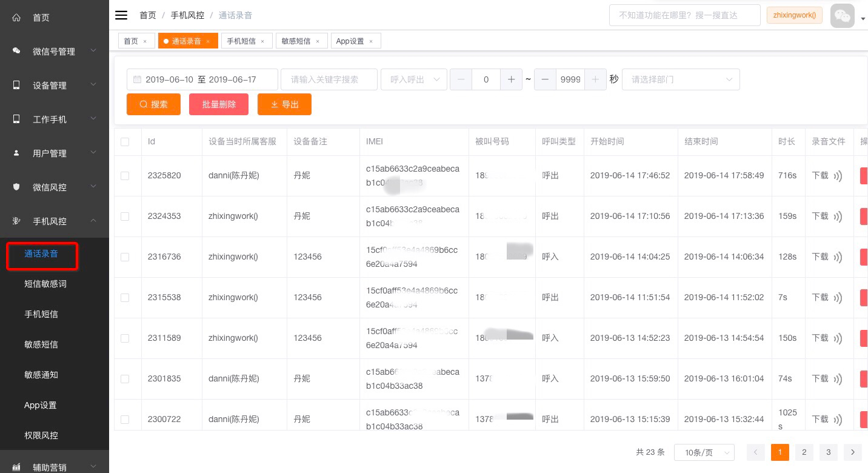The width and height of the screenshot is (868, 473).
Task: Click the 工作手机 phone icon in sidebar
Action: (x=16, y=119)
